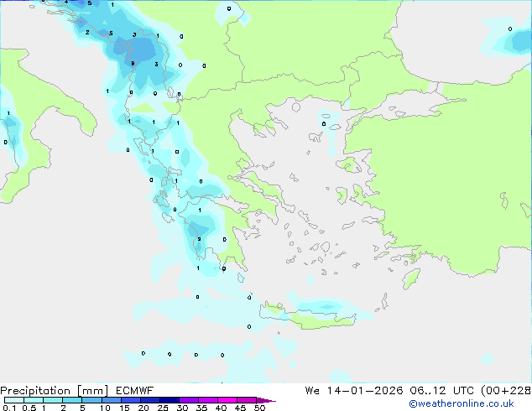This screenshot has width=532, height=411.
Task: Click the 40–45 mm bright pink swatch
Action: click(227, 400)
